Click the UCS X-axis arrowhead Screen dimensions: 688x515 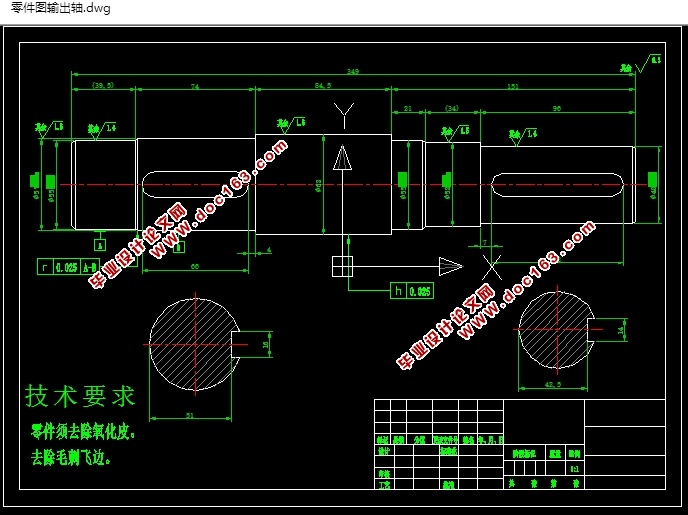pos(451,266)
